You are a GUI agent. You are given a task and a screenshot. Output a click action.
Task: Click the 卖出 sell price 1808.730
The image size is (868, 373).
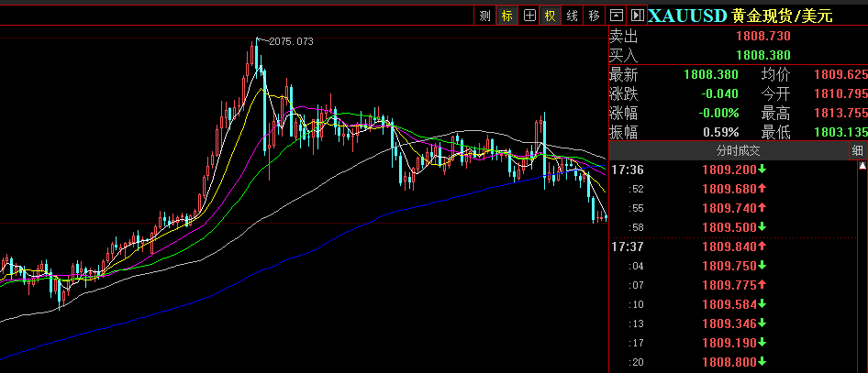(x=762, y=36)
